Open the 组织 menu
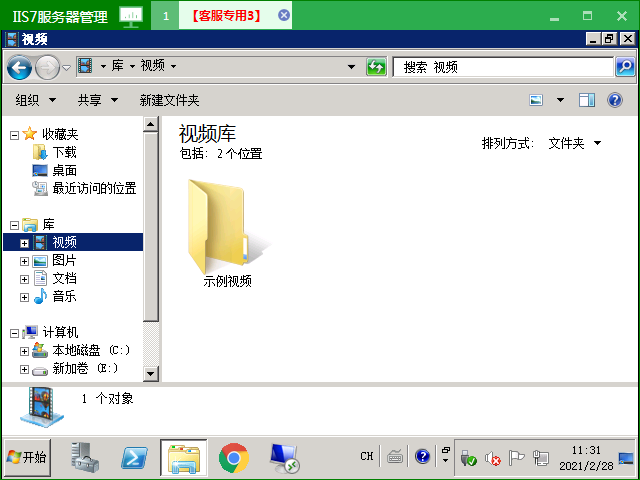The height and width of the screenshot is (480, 640). pos(34,100)
